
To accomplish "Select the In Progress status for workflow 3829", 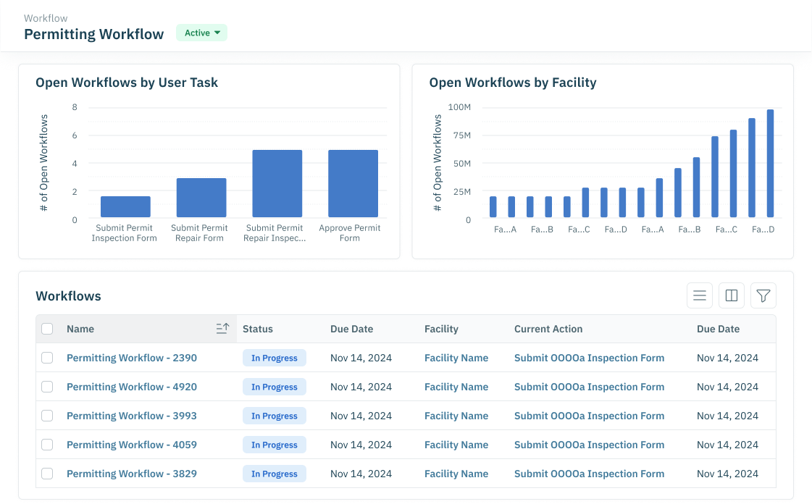I will tap(275, 474).
